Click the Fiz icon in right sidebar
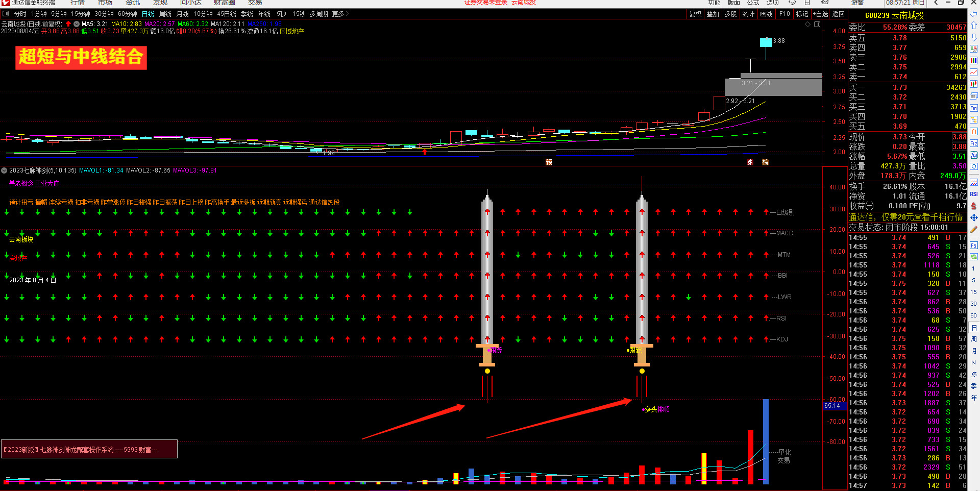This screenshot has height=491, width=980. point(974,143)
